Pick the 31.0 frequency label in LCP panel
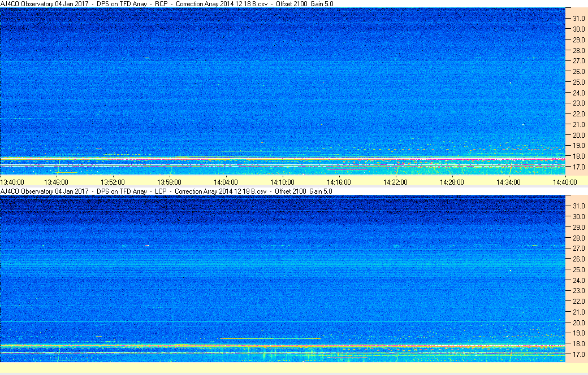 click(x=578, y=206)
